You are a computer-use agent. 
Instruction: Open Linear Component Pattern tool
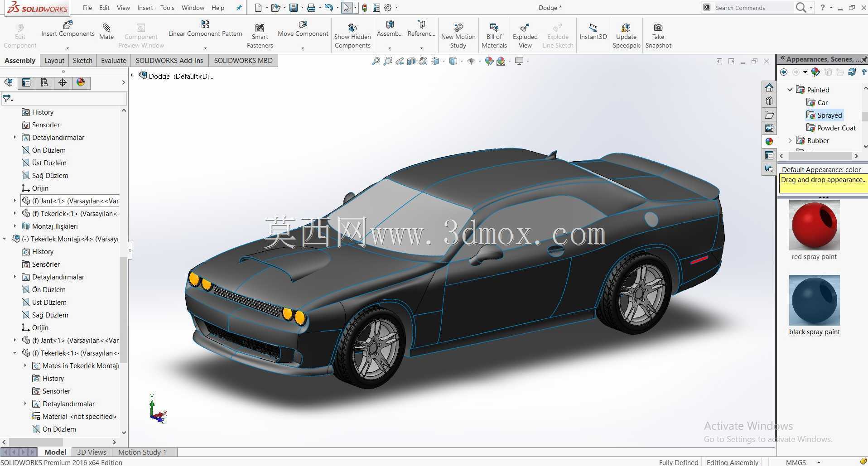coord(205,29)
